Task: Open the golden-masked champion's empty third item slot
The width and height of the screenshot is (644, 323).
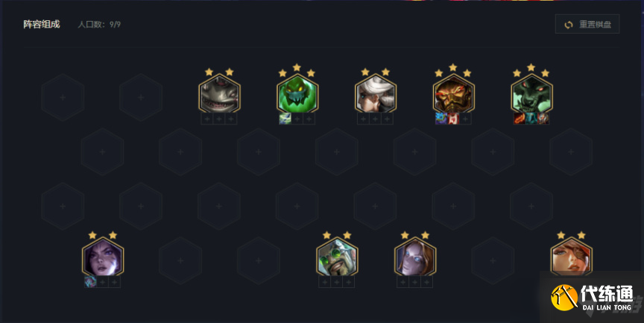Action: (x=465, y=119)
